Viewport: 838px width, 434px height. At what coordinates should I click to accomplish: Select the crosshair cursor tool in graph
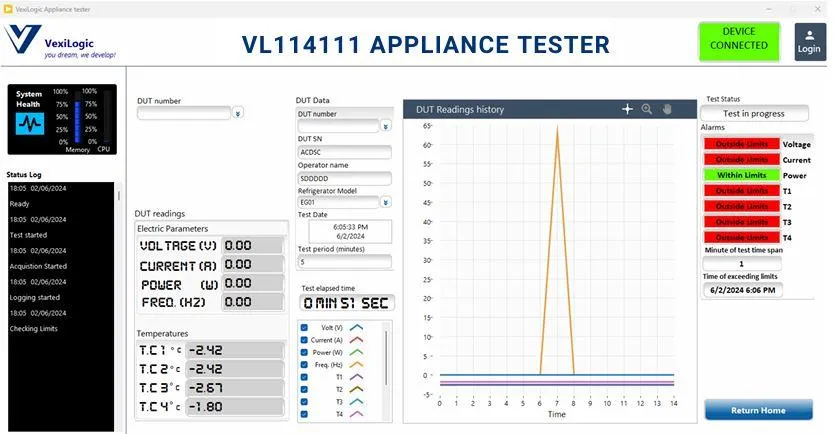coord(627,109)
